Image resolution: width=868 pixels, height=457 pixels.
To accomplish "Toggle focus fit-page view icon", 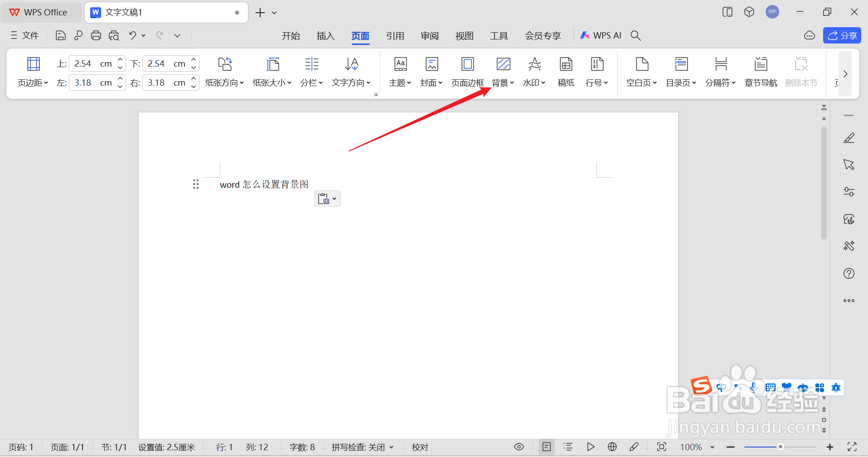I will (662, 447).
